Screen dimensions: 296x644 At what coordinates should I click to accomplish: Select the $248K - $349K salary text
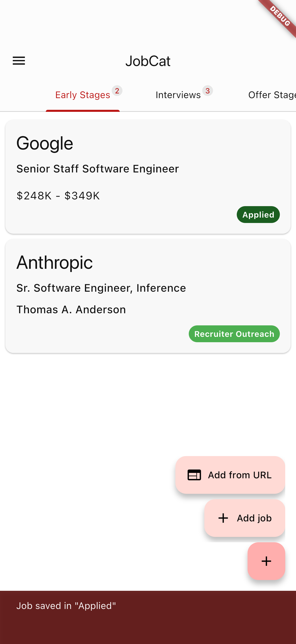point(58,196)
